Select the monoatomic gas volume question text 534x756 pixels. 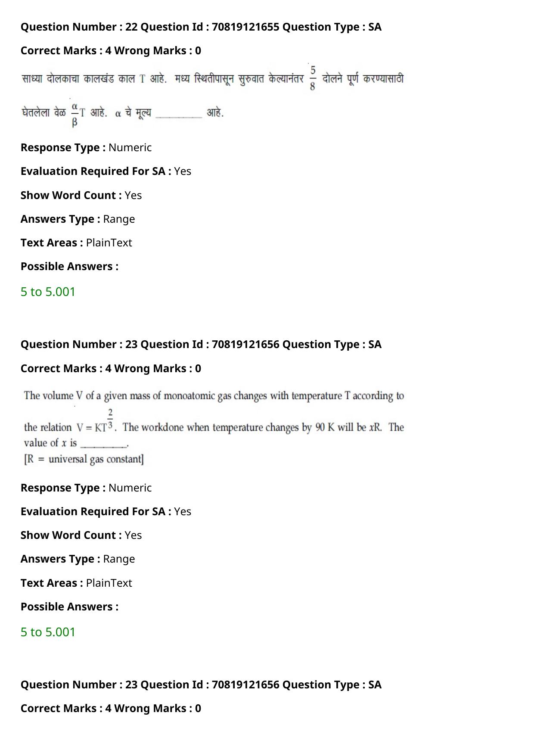[214, 427]
